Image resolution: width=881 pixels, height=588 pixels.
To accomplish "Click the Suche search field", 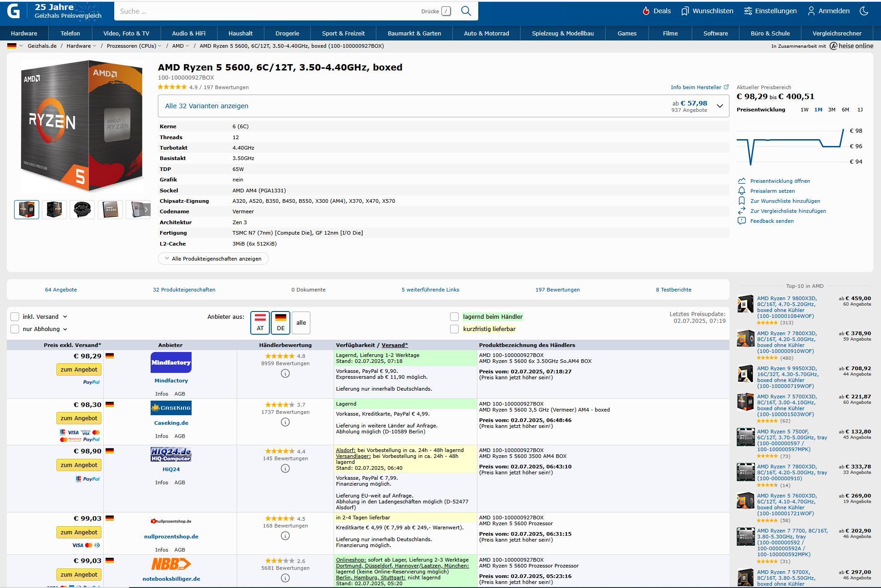I will pyautogui.click(x=268, y=11).
